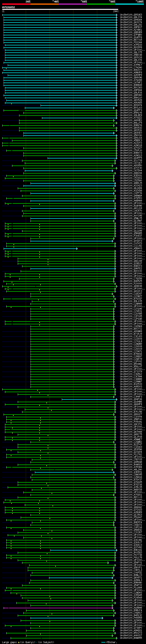Open hit UniRef100_Q9SU63
This screenshot has width=146, height=644.
[x=131, y=15]
